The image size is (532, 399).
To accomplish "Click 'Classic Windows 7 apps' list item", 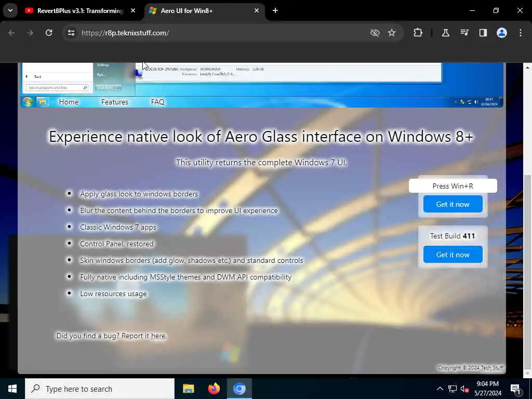I will pyautogui.click(x=118, y=228).
